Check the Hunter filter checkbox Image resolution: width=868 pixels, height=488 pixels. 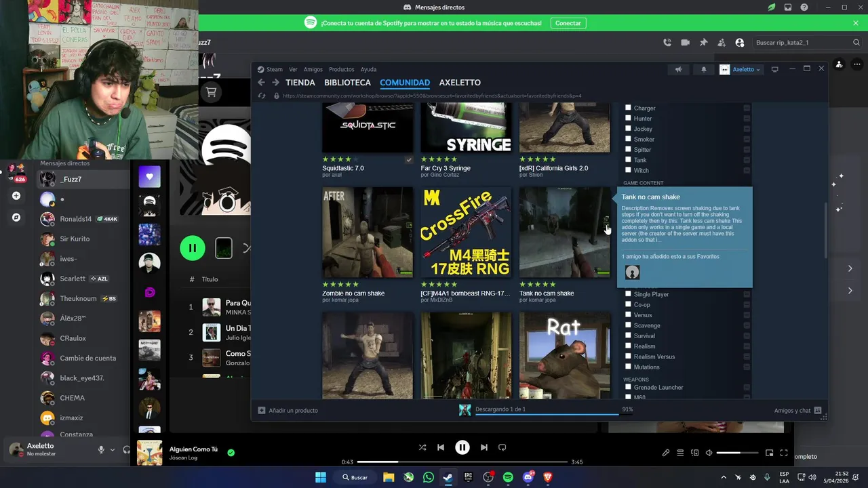(x=628, y=118)
